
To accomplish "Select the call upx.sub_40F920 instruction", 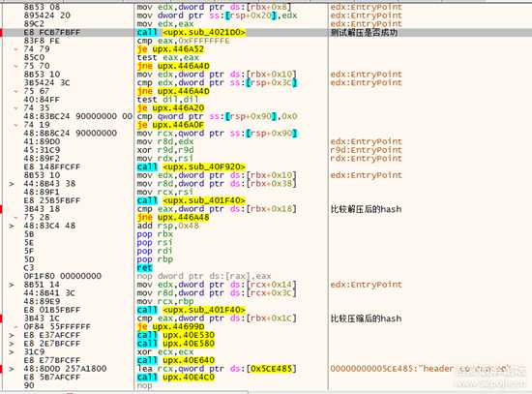I will 192,167.
